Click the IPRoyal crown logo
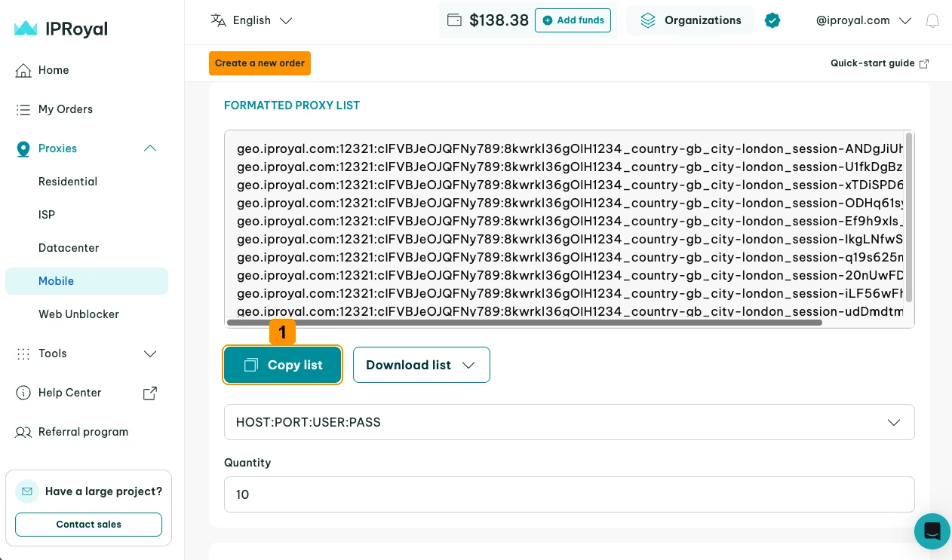 tap(26, 29)
